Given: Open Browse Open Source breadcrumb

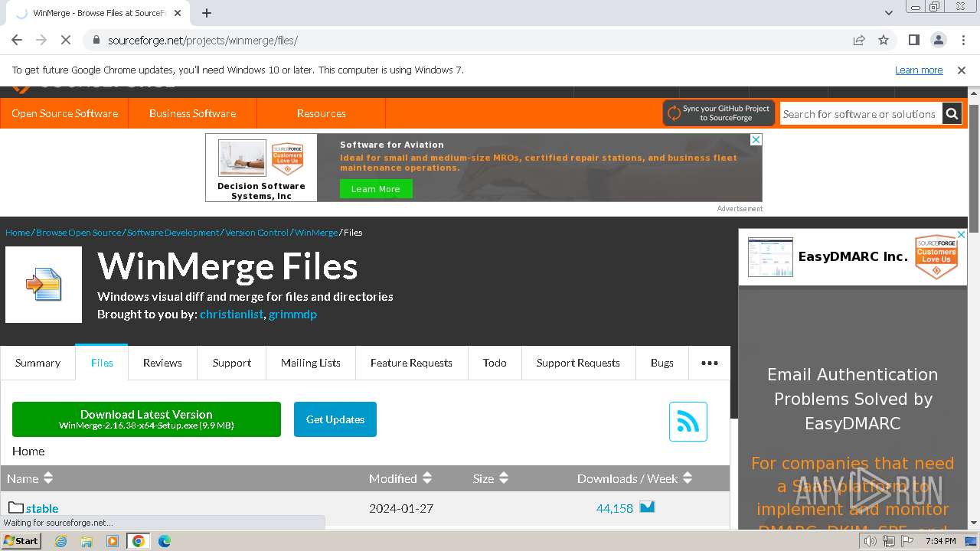Looking at the screenshot, I should pyautogui.click(x=79, y=232).
